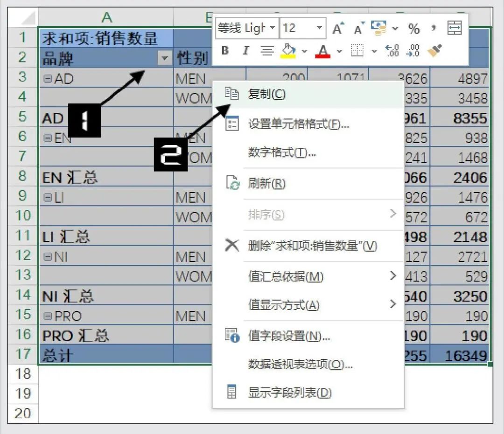Screen dimensions: 504x434
Task: Open the font size 12 dropdown
Action: click(320, 28)
